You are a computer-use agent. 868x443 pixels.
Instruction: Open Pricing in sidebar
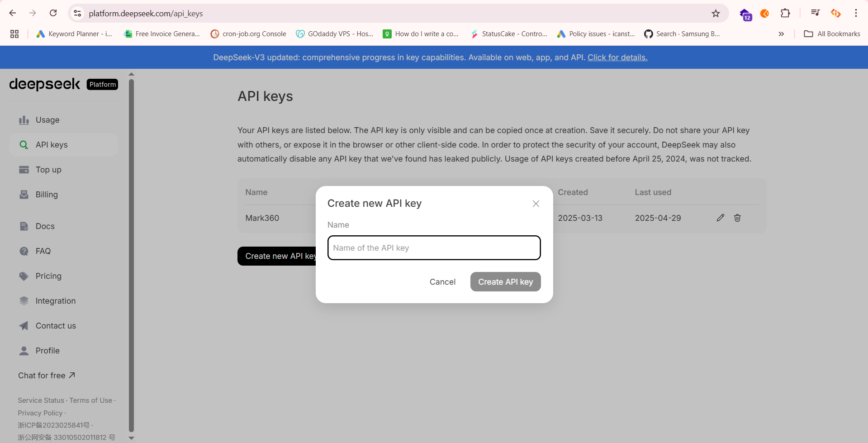pos(63,276)
